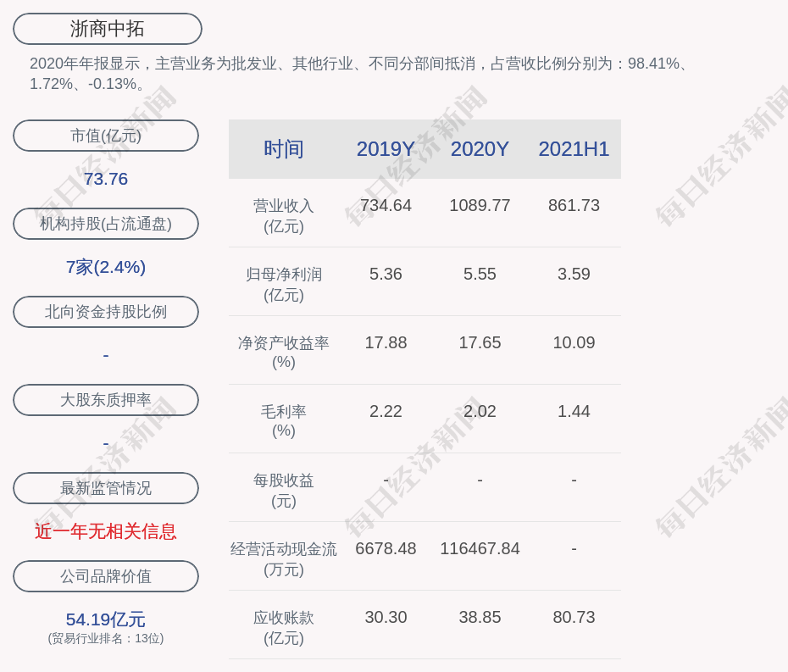The width and height of the screenshot is (788, 672).
Task: Select the 每股收益(元) row label
Action: pos(284,490)
